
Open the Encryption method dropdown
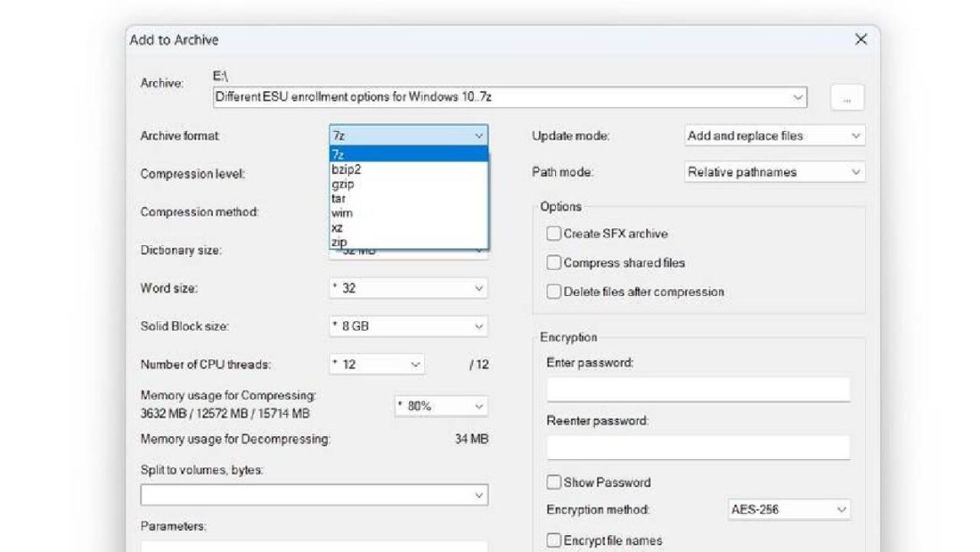coord(789,510)
